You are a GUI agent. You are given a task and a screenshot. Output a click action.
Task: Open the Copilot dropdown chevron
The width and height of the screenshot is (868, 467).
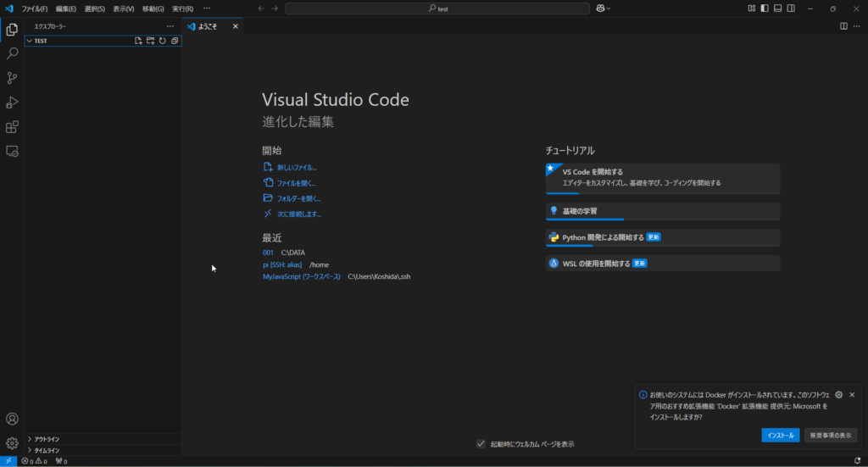click(x=609, y=8)
